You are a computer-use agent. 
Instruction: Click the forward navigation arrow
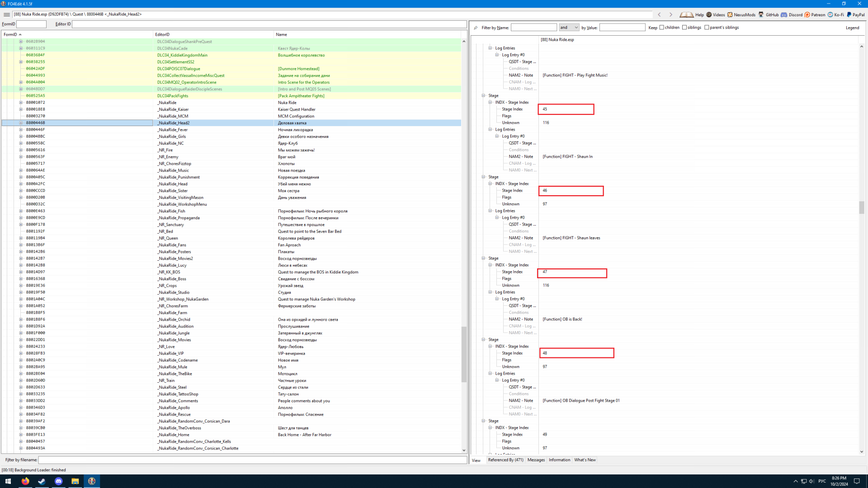tap(671, 14)
